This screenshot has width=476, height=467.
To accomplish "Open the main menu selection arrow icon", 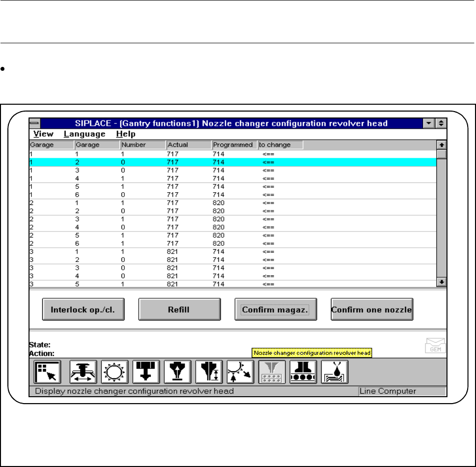I will point(47,372).
